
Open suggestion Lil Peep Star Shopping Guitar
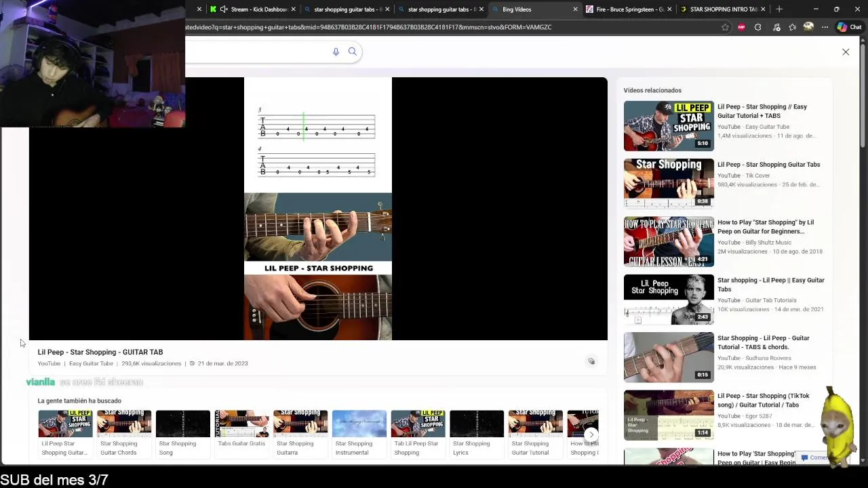[65, 434]
